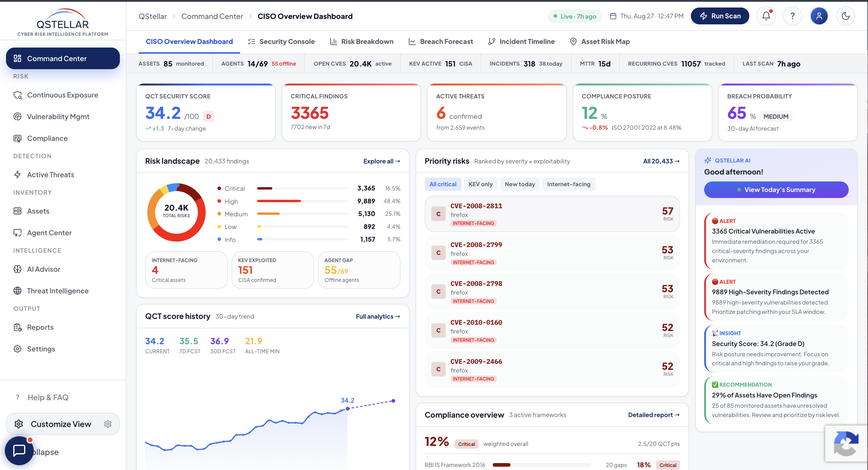Click the 20.4K total risks donut chart
The image size is (868, 470).
pyautogui.click(x=176, y=212)
